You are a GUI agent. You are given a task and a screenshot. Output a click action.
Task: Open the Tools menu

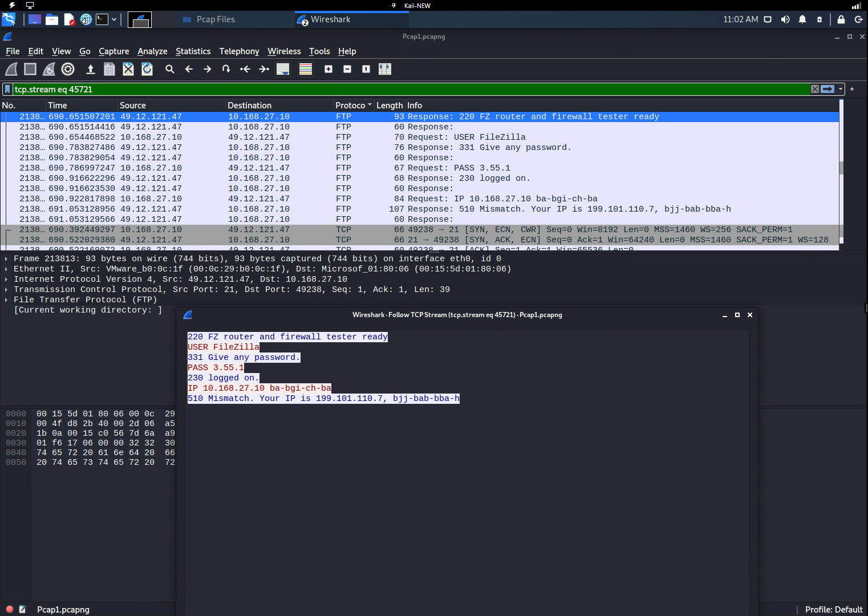pyautogui.click(x=319, y=51)
